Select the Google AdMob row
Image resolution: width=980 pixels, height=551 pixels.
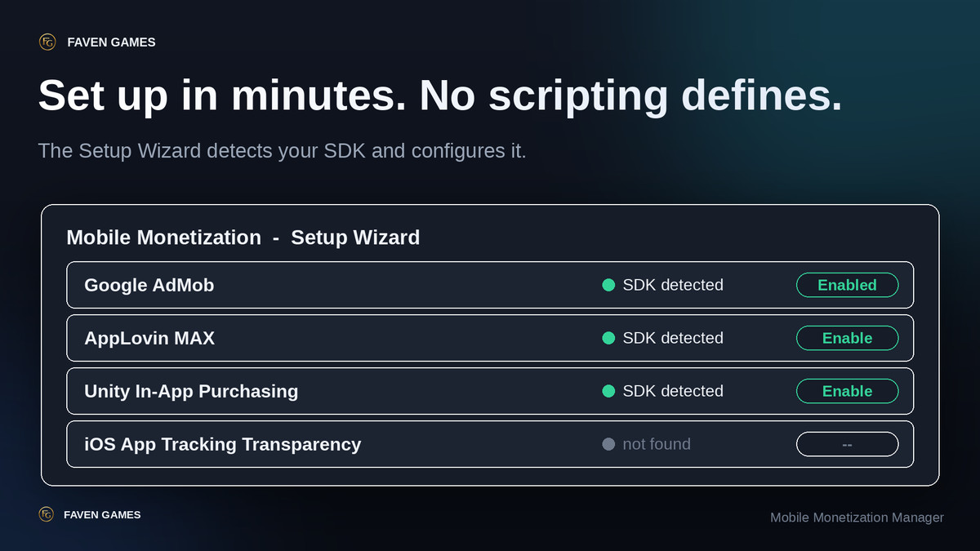coord(490,285)
